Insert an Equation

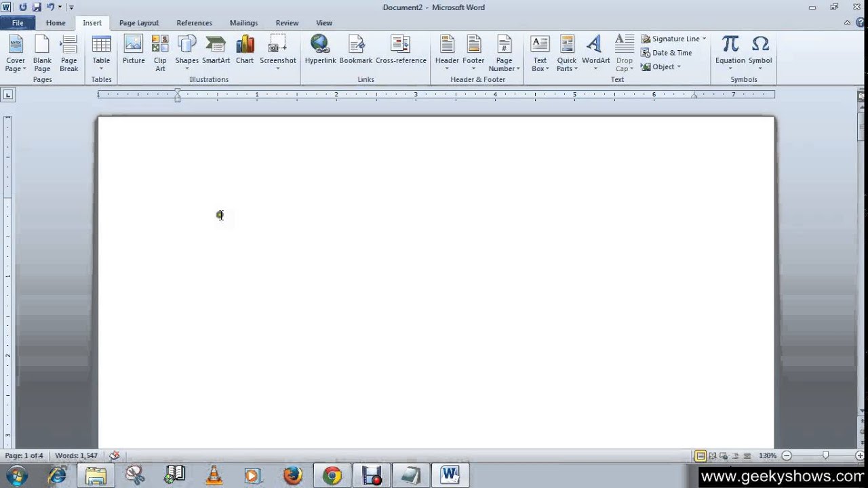click(x=730, y=54)
